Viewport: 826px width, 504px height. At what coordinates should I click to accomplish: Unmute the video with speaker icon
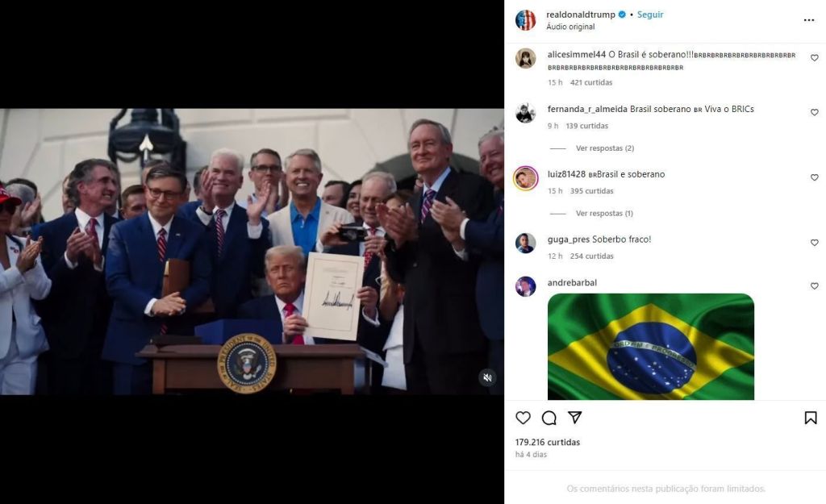(487, 377)
